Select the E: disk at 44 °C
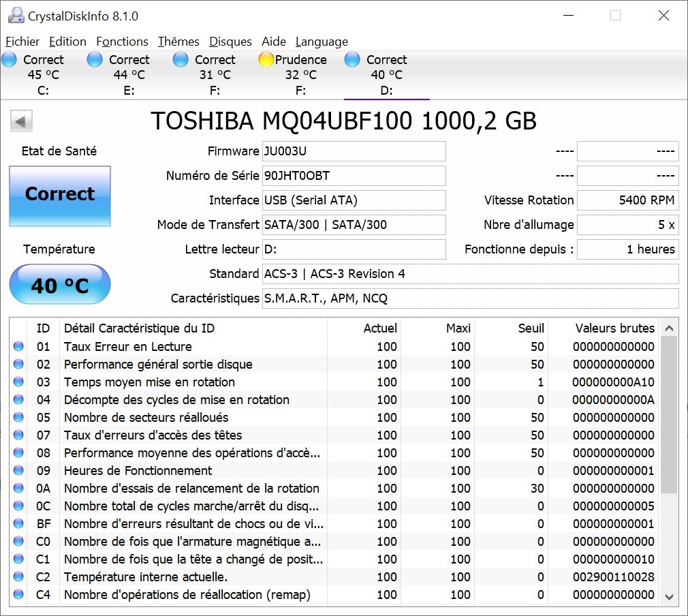This screenshot has width=688, height=616. [x=129, y=75]
